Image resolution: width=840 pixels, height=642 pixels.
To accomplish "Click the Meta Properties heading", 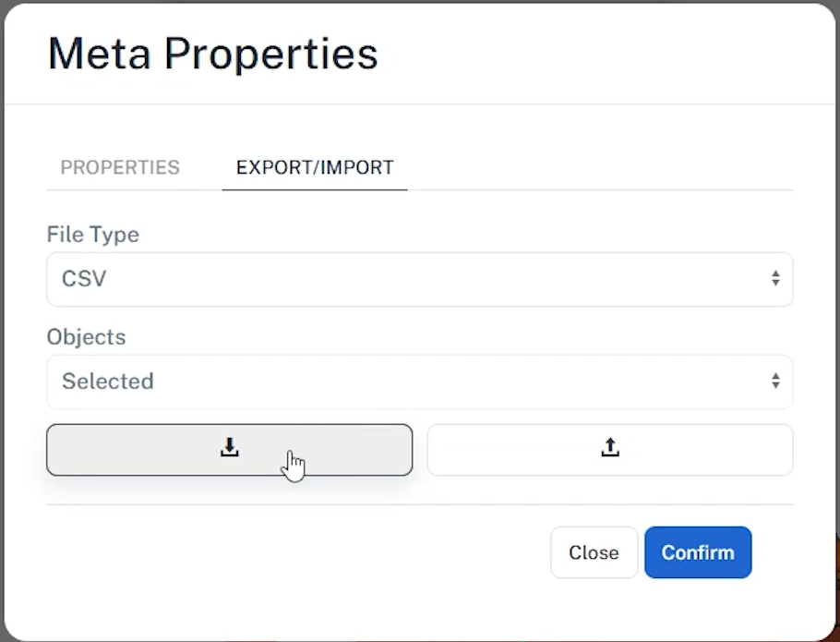I will [212, 54].
